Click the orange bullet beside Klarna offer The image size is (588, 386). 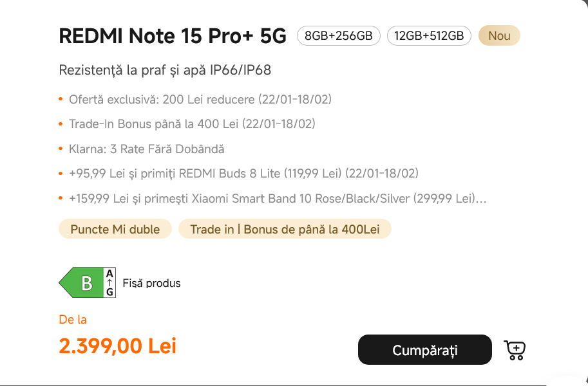point(61,149)
